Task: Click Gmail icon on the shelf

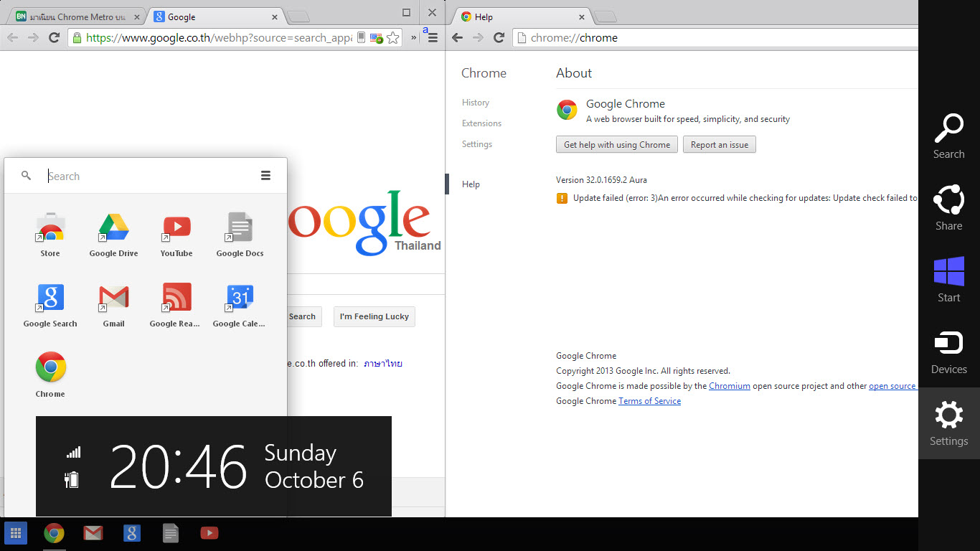Action: tap(93, 533)
